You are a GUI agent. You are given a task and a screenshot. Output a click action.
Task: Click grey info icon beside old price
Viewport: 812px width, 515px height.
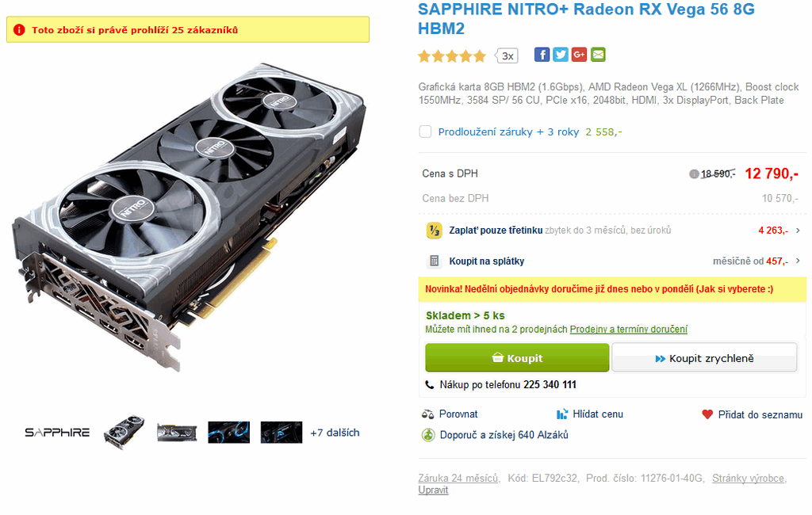[x=694, y=174]
